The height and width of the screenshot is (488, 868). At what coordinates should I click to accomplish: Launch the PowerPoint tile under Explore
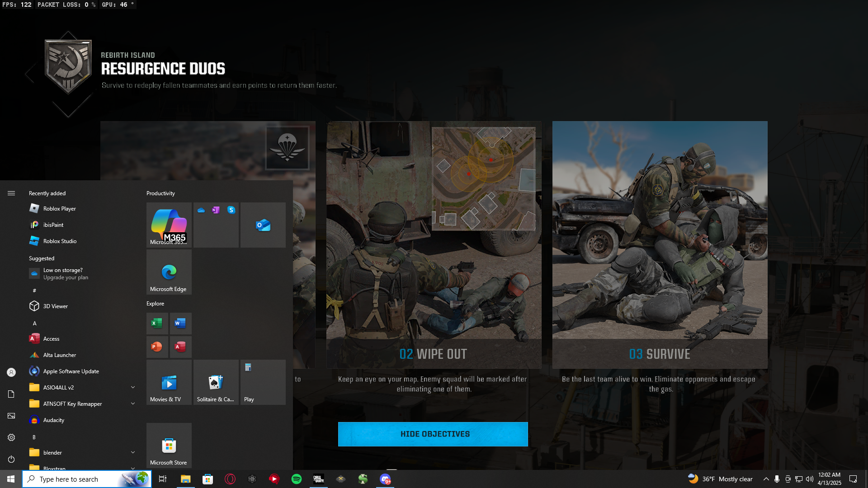tap(157, 347)
